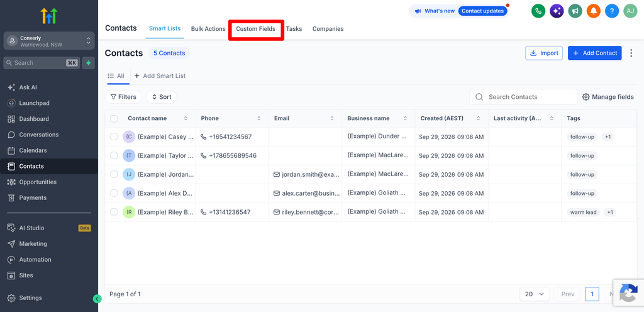This screenshot has width=644, height=312.
Task: Expand the Converly account switcher
Action: click(49, 41)
